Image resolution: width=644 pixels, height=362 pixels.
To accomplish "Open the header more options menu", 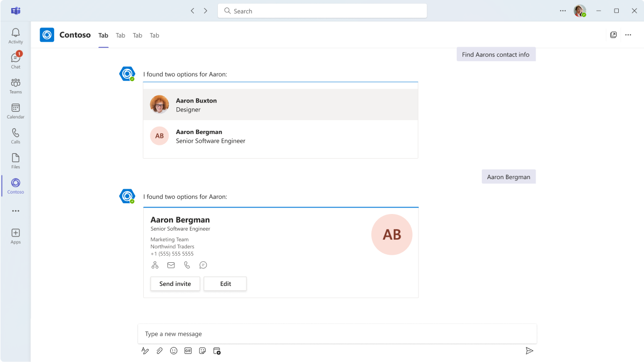I will coord(628,35).
